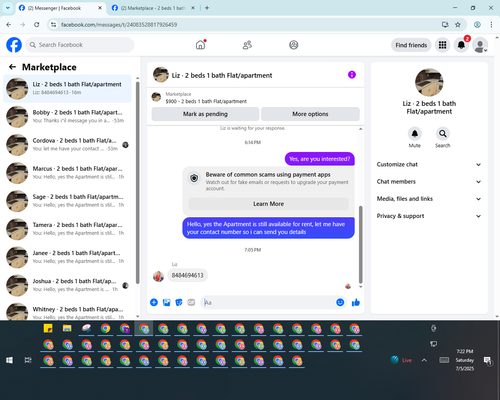Go back using the Marketplace back arrow
The height and width of the screenshot is (400, 500).
click(12, 67)
